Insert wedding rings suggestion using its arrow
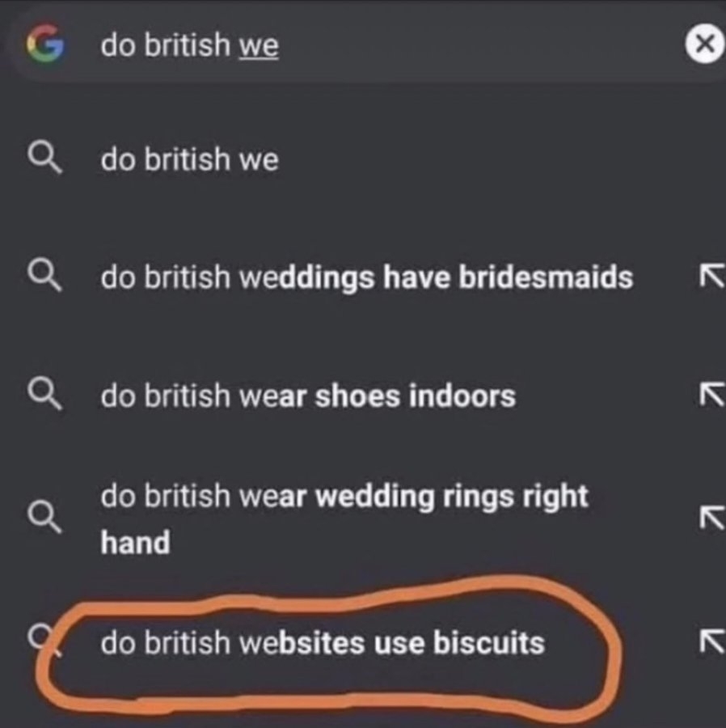This screenshot has height=728, width=726. tap(710, 516)
